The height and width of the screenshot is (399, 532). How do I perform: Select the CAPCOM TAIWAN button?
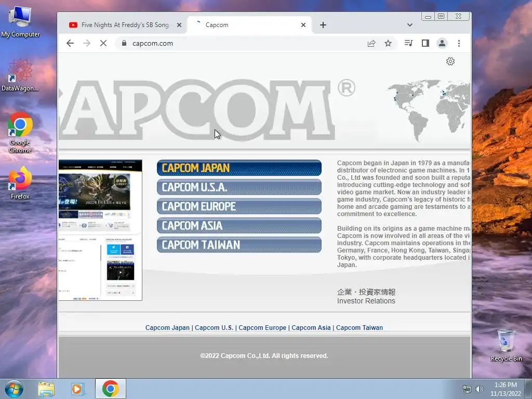click(239, 245)
